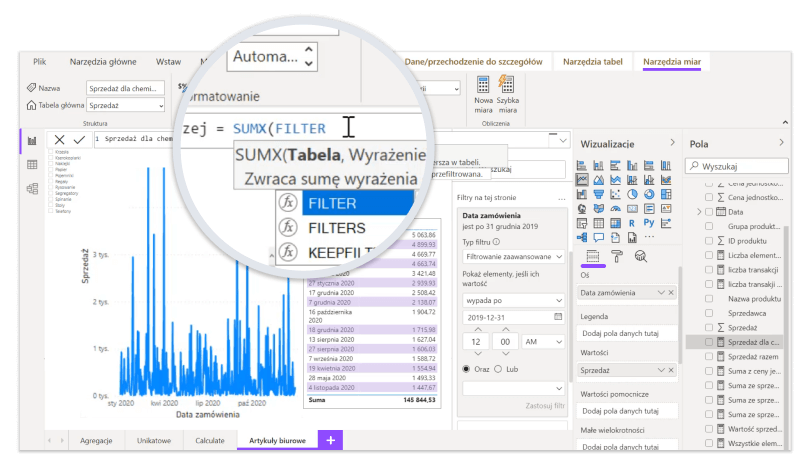Click Nowa miara button
The image size is (807, 472).
coord(483,95)
